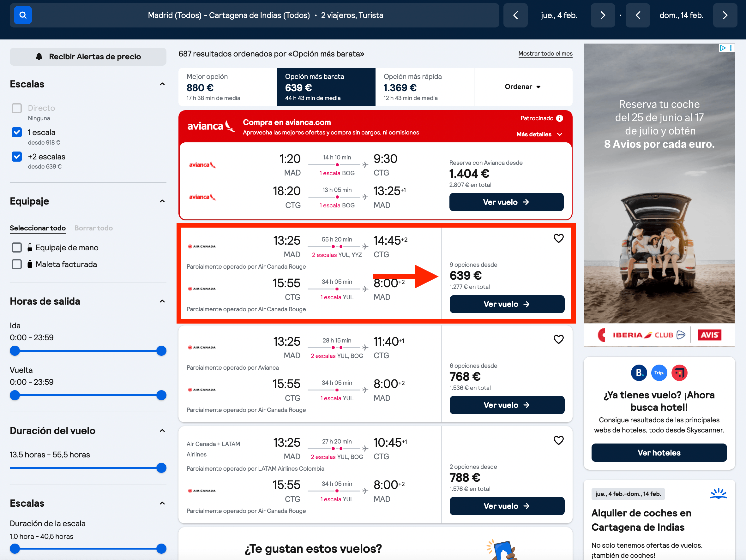Select the Mejor opción tab
The height and width of the screenshot is (560, 746).
coord(228,87)
